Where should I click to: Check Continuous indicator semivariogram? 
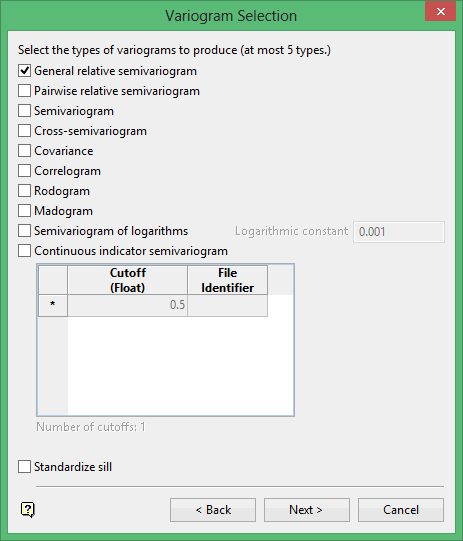coord(24,251)
